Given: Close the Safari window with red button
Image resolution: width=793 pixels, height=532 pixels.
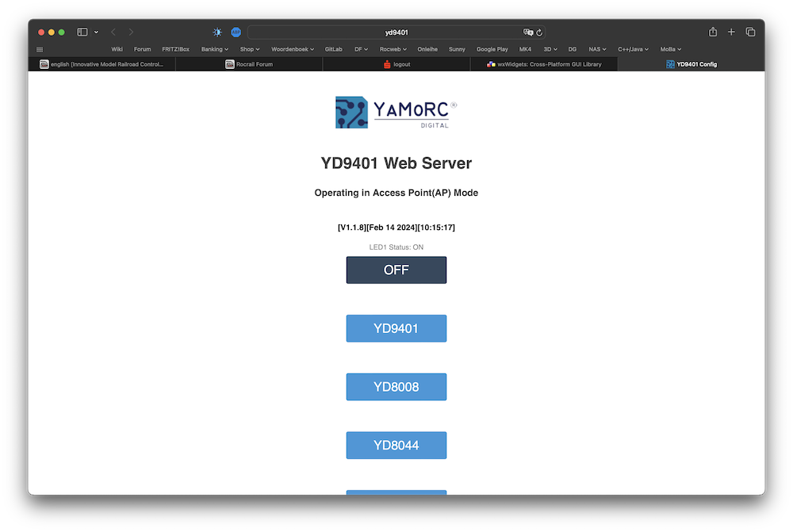Looking at the screenshot, I should (x=41, y=33).
